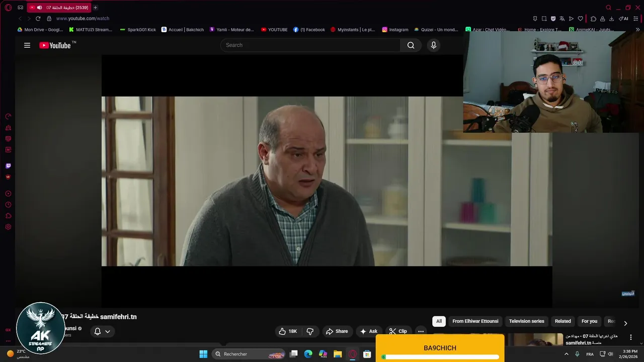
Task: Open the YouTube guide hamburger menu
Action: coord(27,45)
